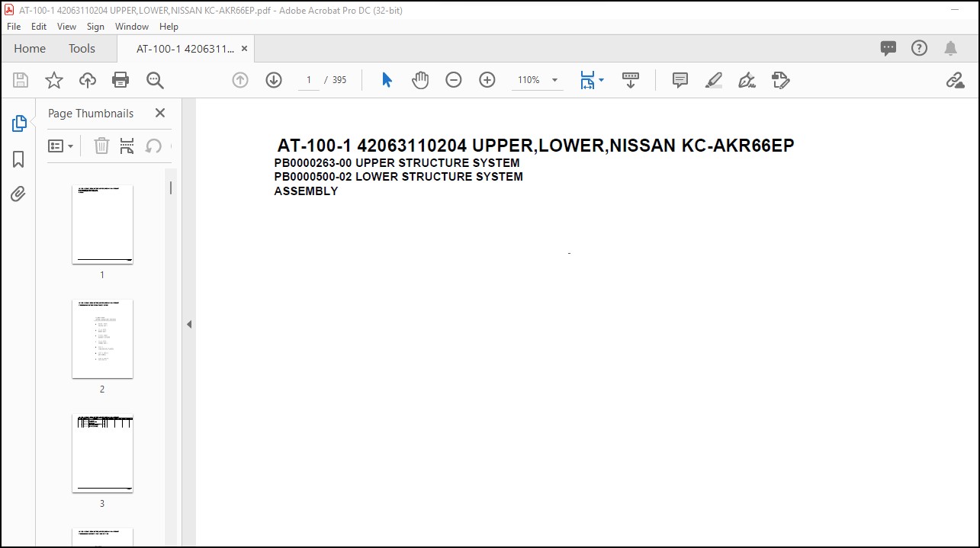Open the View menu

[67, 26]
